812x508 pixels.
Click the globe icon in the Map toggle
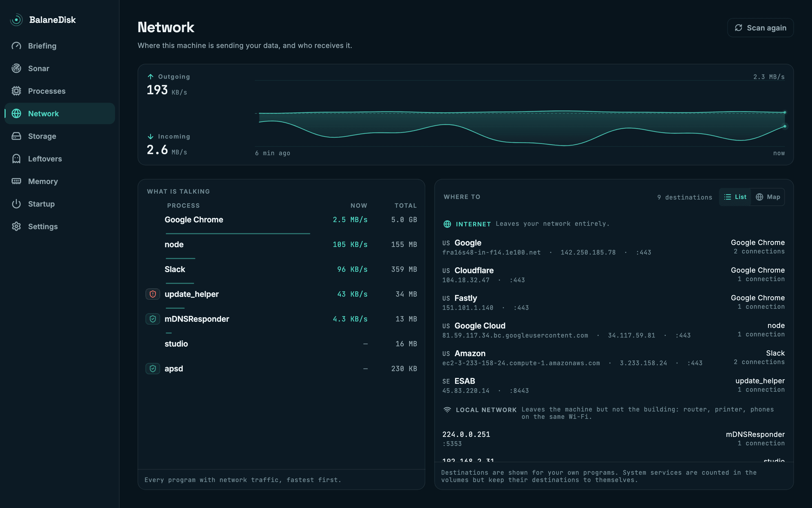coord(759,197)
